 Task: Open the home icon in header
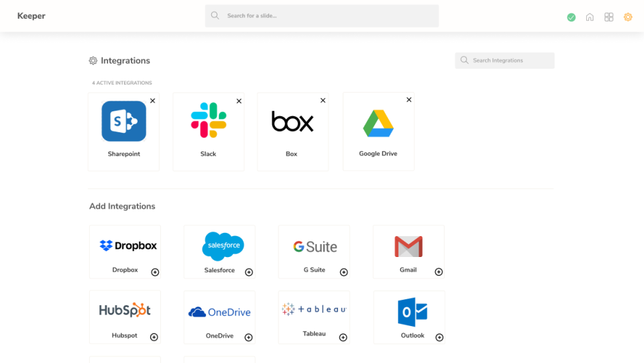590,17
